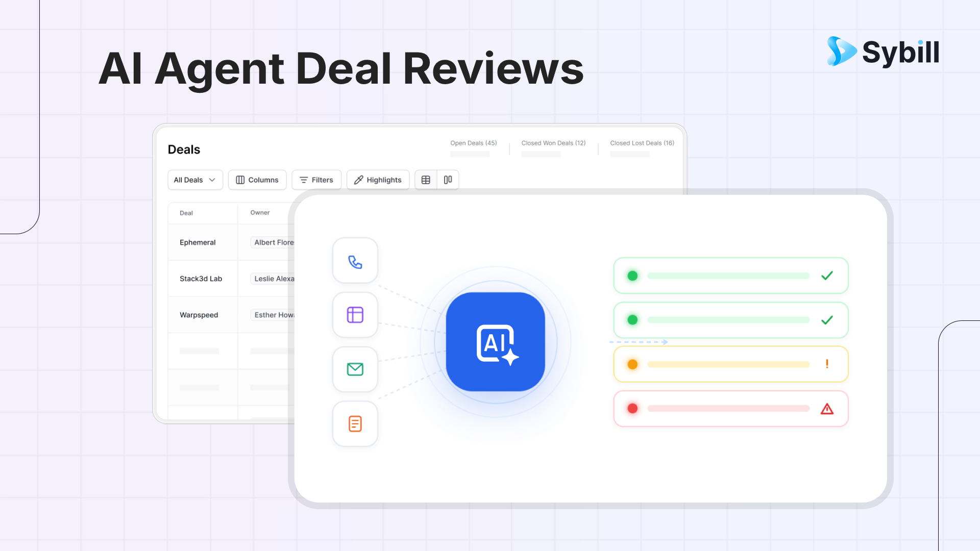
Task: Click the purple table layout icon
Action: [x=355, y=315]
